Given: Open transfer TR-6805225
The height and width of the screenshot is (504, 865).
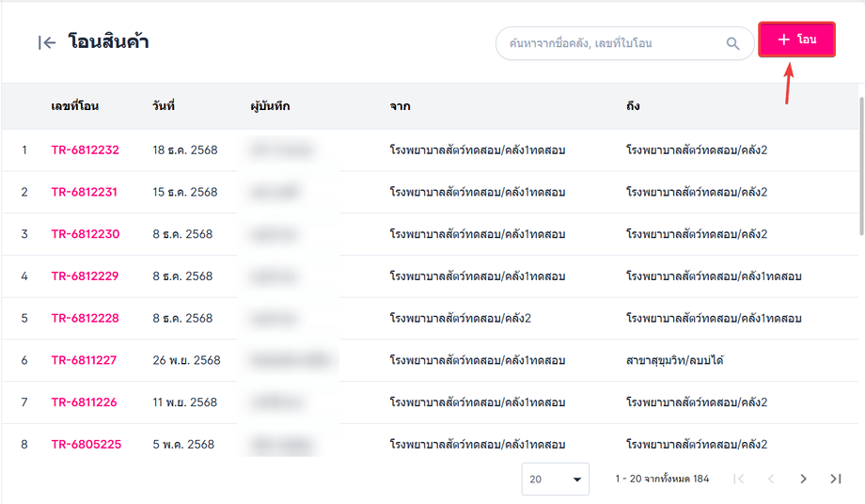Looking at the screenshot, I should tap(86, 444).
